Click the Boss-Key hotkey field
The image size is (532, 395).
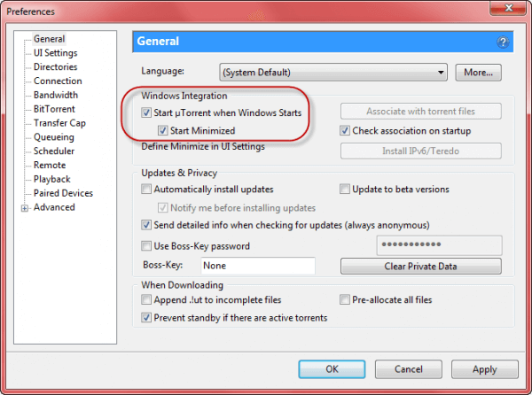pyautogui.click(x=258, y=266)
